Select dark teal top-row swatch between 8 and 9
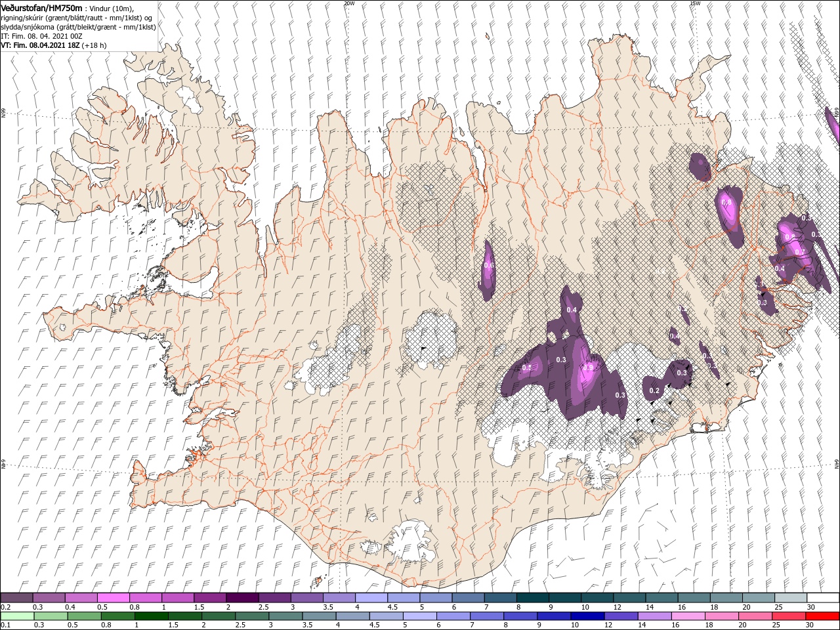The width and height of the screenshot is (840, 630). coord(533,597)
